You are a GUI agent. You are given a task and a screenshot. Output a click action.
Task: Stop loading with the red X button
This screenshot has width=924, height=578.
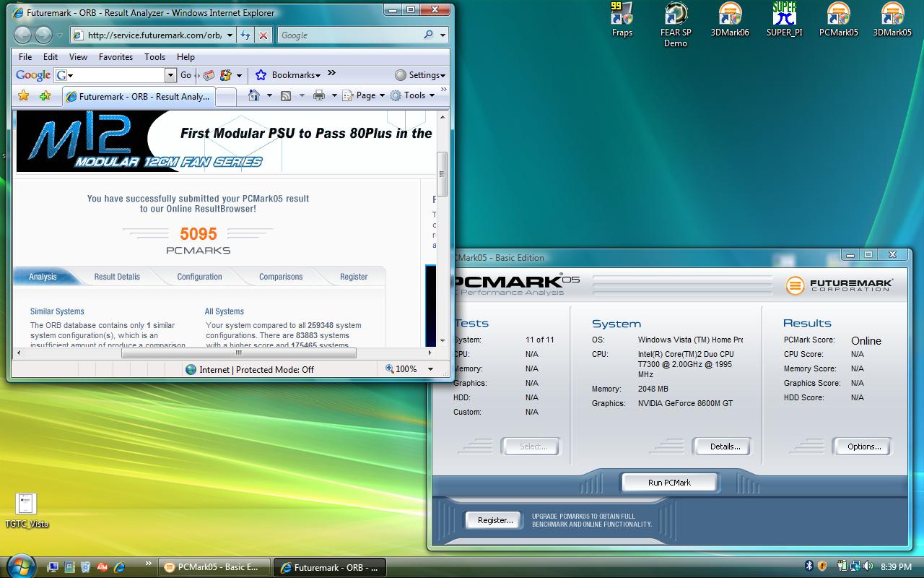(x=263, y=35)
